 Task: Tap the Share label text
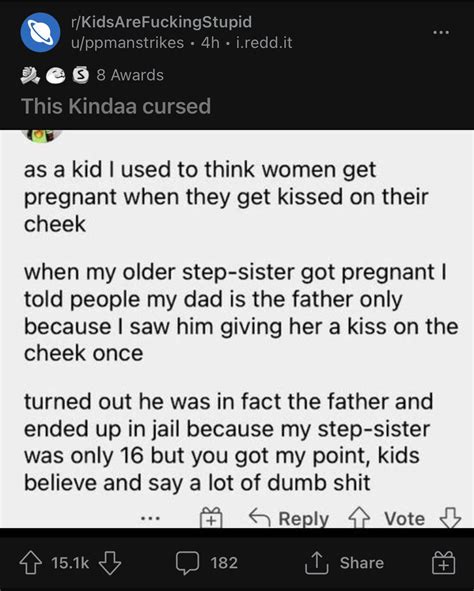(362, 563)
